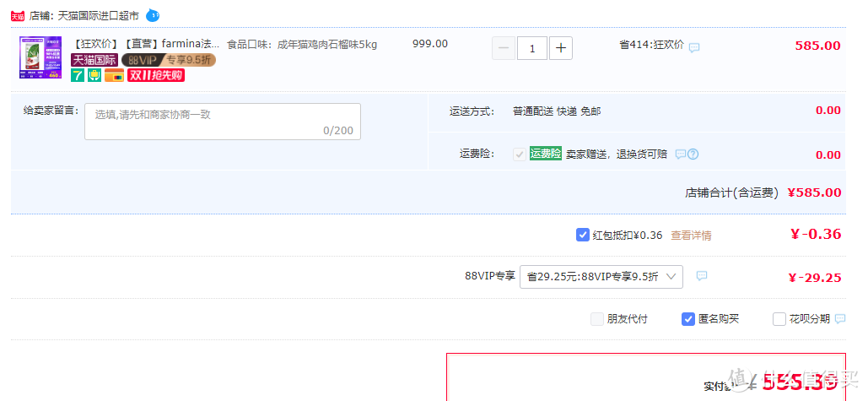This screenshot has height=401, width=868.
Task: Decrease quantity with the minus button
Action: tap(504, 48)
